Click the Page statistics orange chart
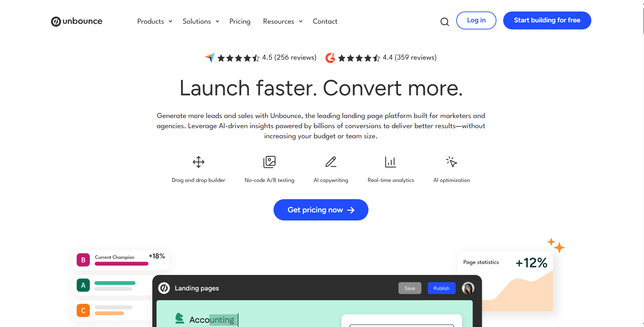 tap(517, 291)
